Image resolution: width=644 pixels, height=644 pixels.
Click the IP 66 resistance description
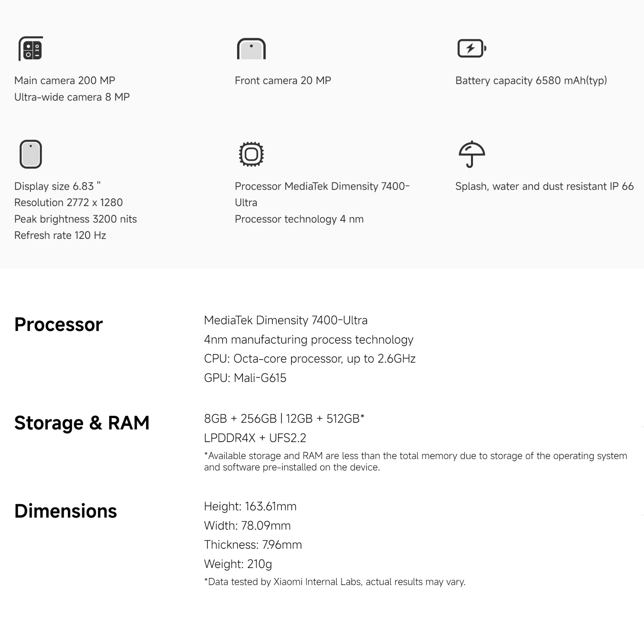tap(544, 186)
